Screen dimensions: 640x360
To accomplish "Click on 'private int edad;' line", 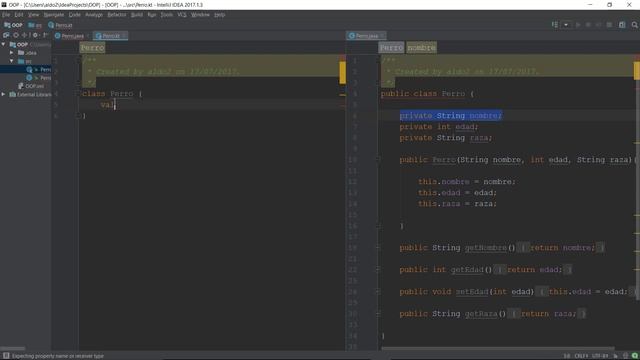I will (x=439, y=127).
